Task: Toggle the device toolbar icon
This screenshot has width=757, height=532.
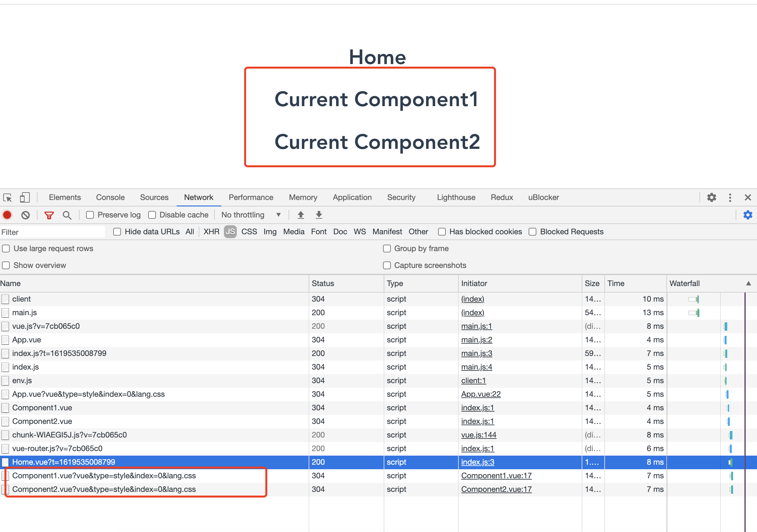Action: tap(25, 198)
